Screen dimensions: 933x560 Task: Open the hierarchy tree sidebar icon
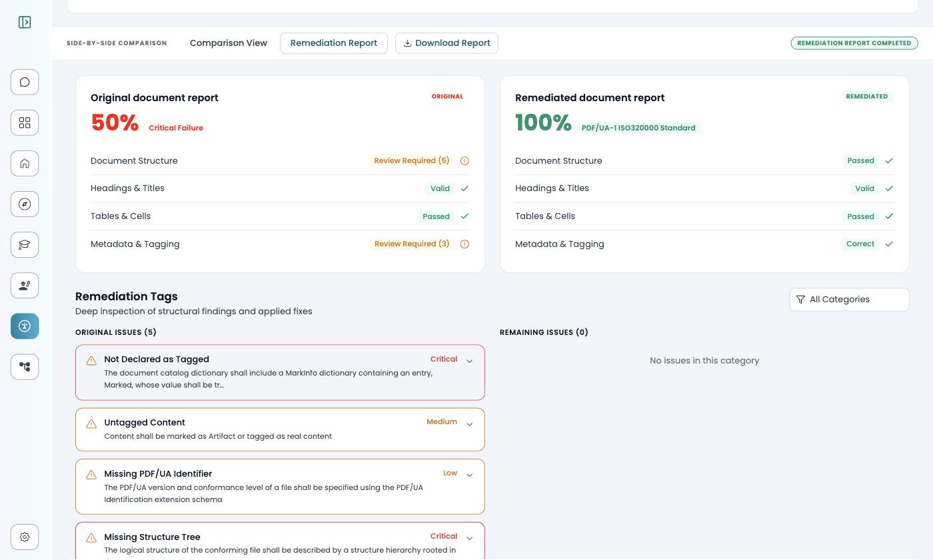pyautogui.click(x=25, y=366)
